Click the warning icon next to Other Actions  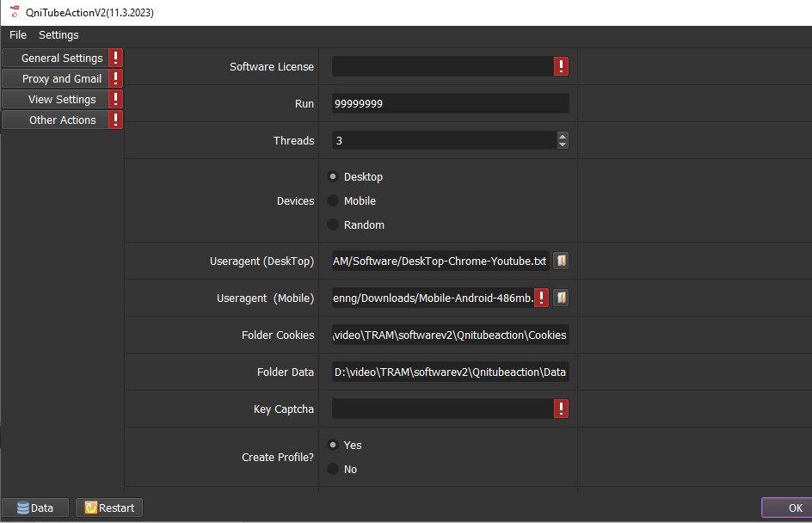(x=116, y=120)
